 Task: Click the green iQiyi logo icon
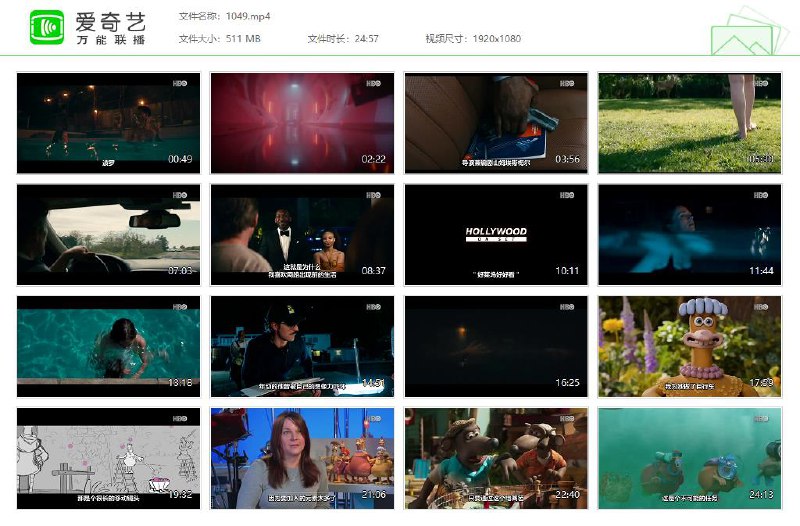tap(47, 27)
